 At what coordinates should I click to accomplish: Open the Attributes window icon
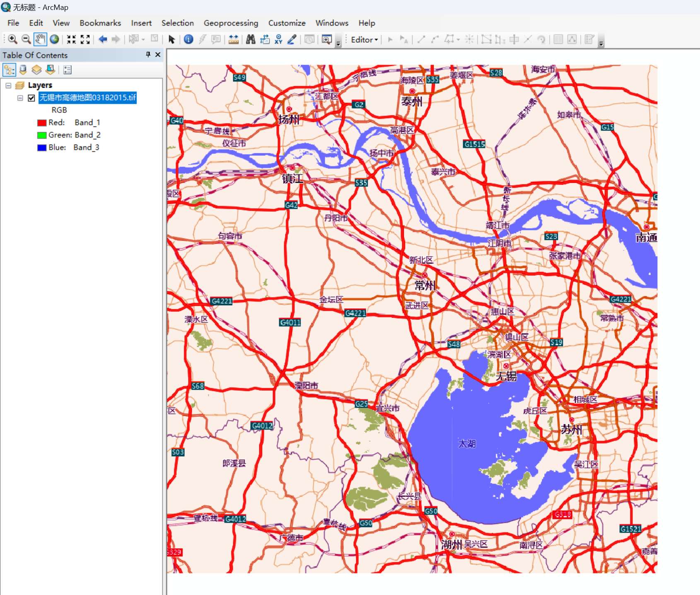pos(558,39)
